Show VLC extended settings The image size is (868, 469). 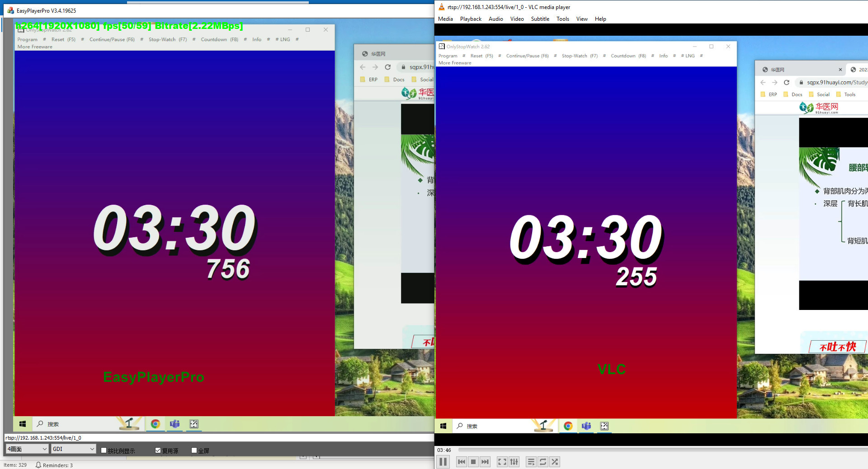click(x=514, y=462)
